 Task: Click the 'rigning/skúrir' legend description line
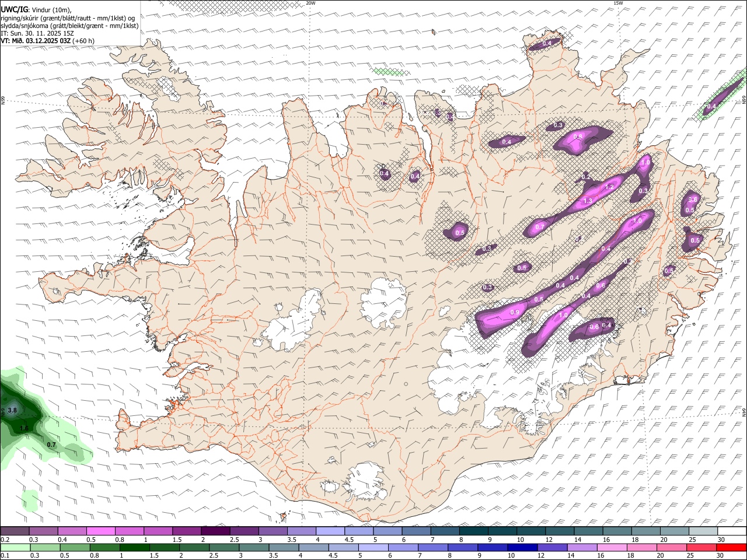click(68, 18)
